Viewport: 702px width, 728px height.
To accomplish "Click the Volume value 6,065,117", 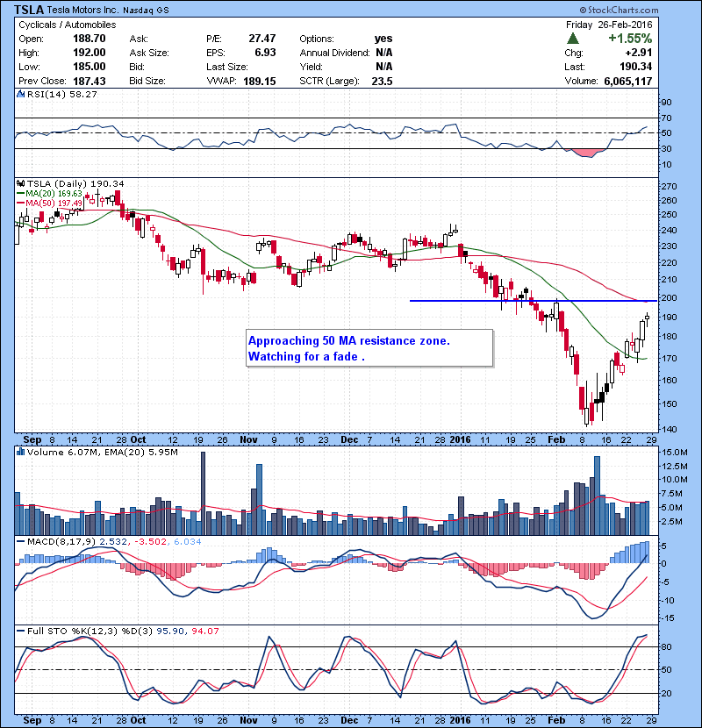I will tap(628, 82).
